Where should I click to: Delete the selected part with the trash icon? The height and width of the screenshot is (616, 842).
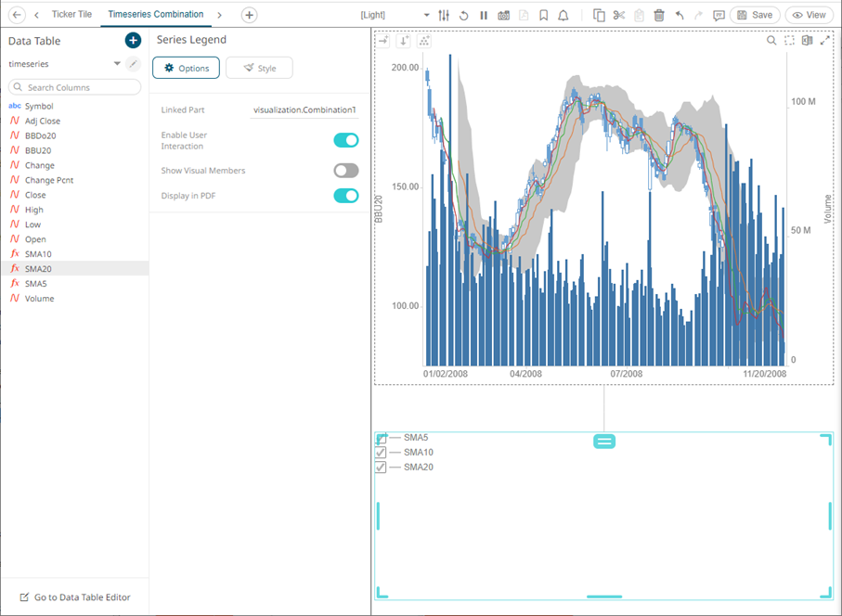(659, 15)
